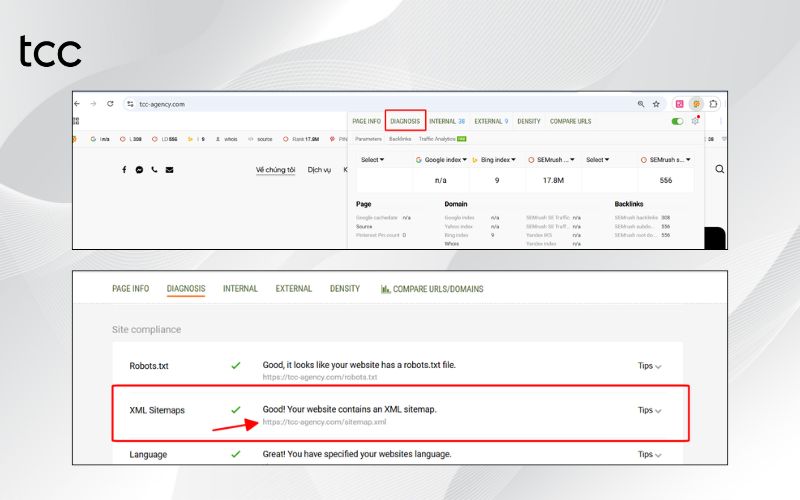
Task: Click the SEMrush L 308 parameter in SEObar
Action: coord(131,139)
